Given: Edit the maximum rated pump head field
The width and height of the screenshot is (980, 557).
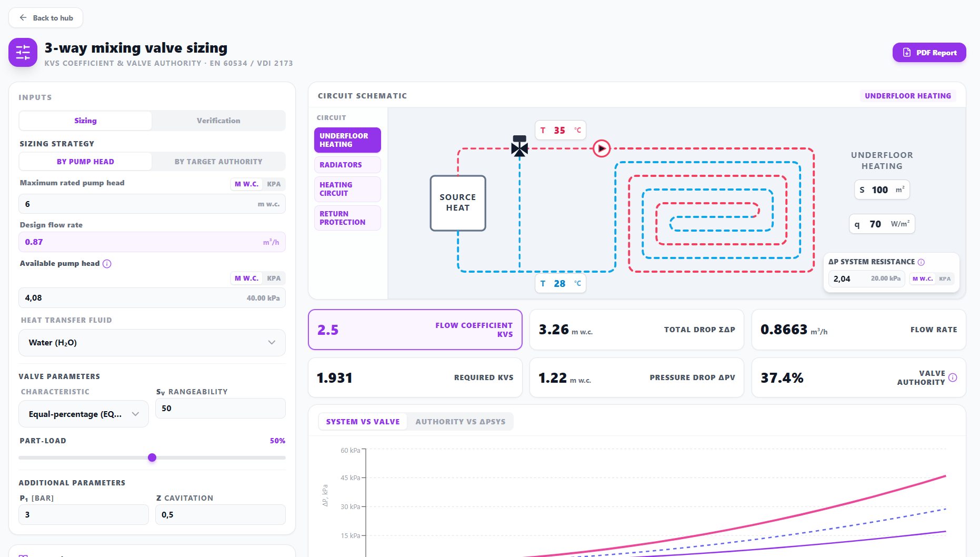Looking at the screenshot, I should pyautogui.click(x=152, y=204).
